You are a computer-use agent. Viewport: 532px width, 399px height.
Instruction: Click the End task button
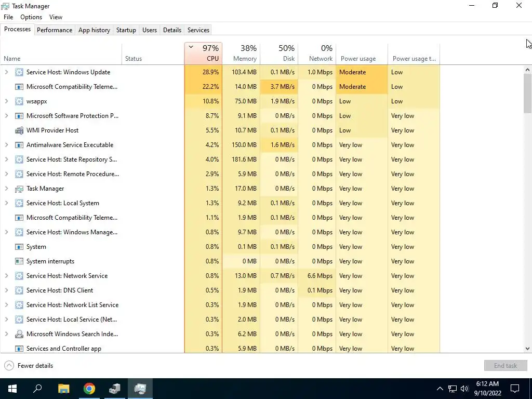point(506,365)
